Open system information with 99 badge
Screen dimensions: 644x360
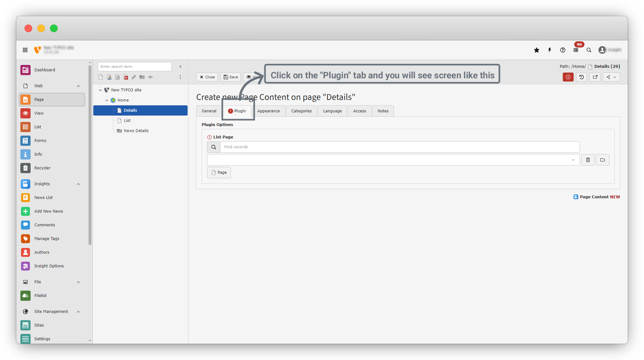pos(576,50)
